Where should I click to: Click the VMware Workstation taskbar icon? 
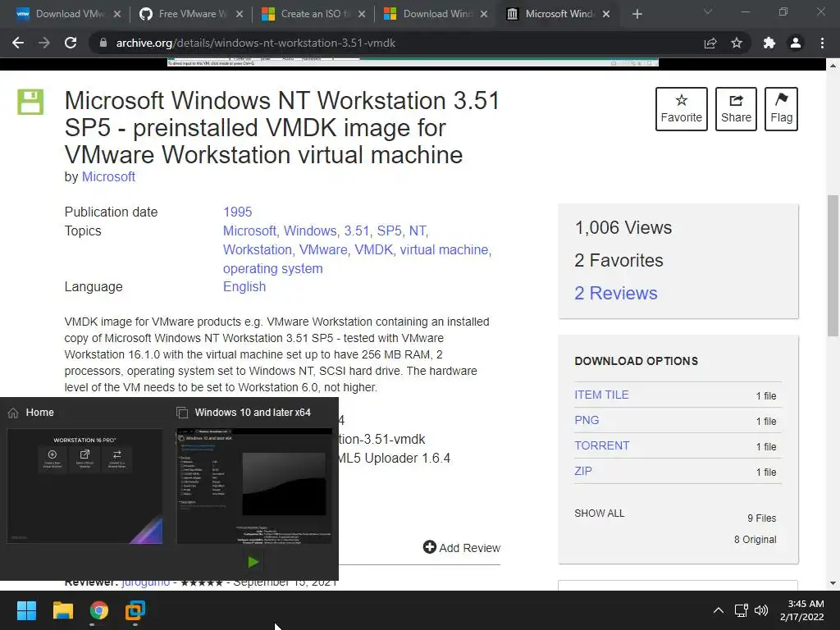tap(135, 610)
